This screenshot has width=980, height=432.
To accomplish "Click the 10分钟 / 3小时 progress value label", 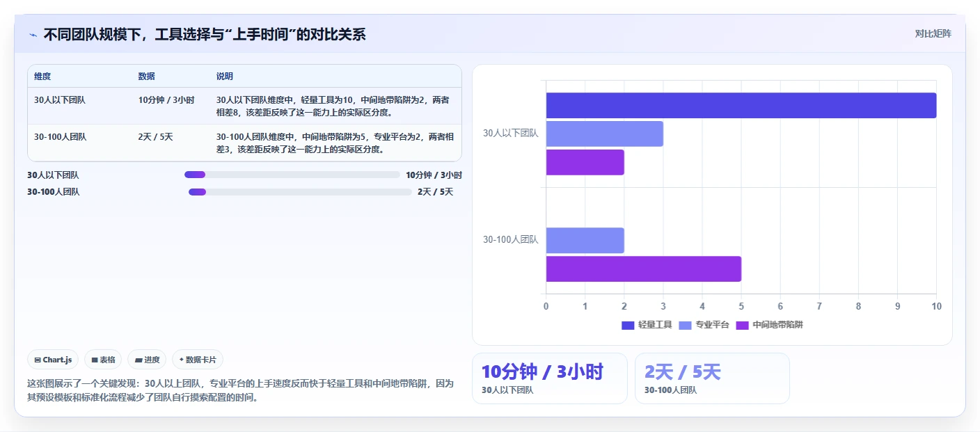I will click(434, 175).
